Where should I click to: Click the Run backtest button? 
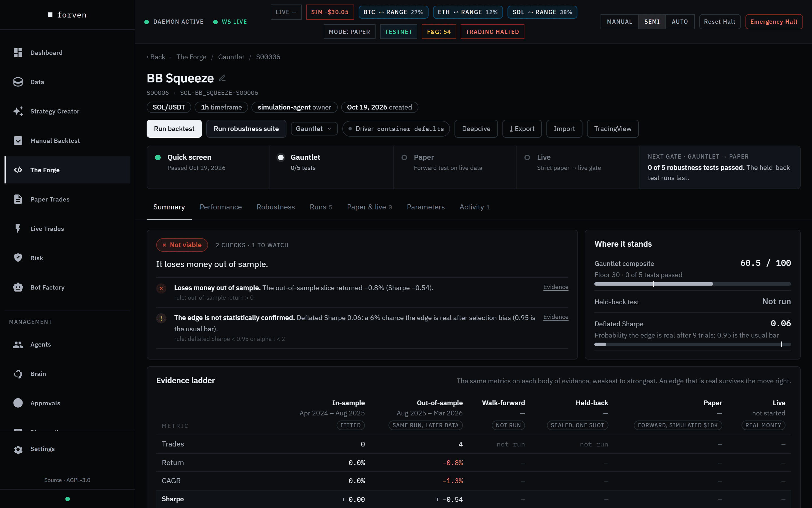pyautogui.click(x=174, y=129)
